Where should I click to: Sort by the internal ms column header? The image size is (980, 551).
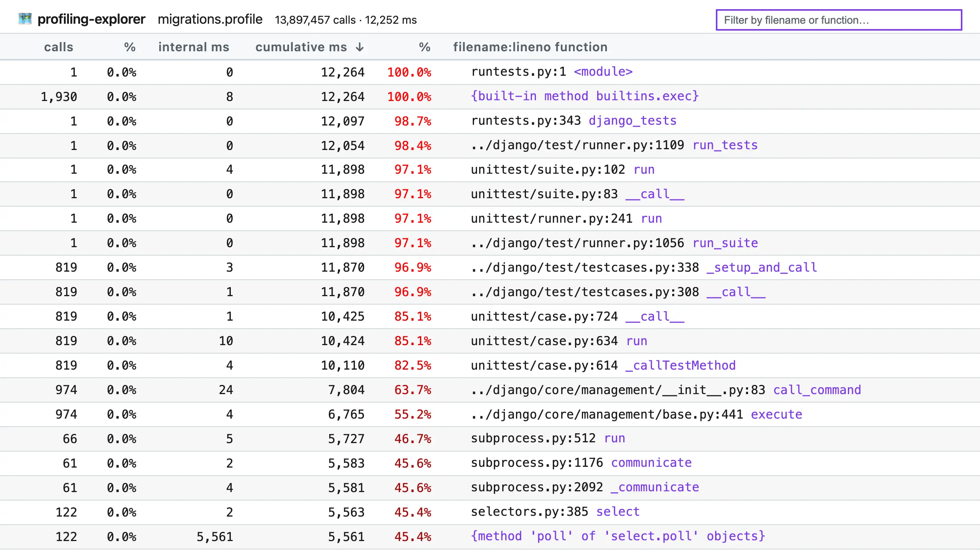(193, 47)
